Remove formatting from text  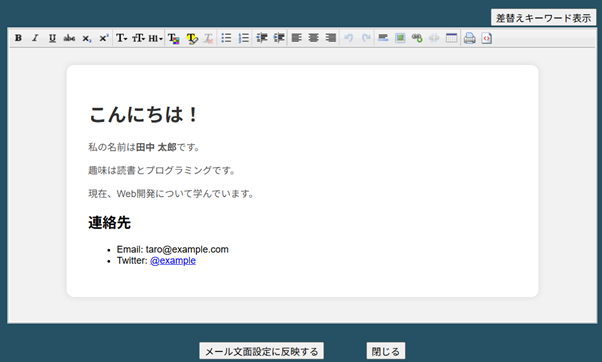(x=208, y=38)
